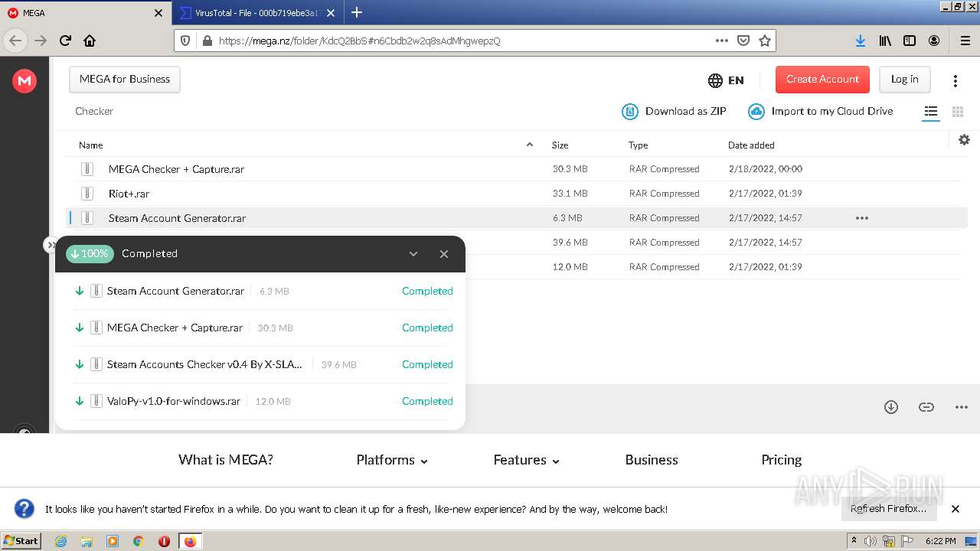Open Firefox downloads panel arrow
Image resolution: width=980 pixels, height=551 pixels.
pyautogui.click(x=861, y=41)
